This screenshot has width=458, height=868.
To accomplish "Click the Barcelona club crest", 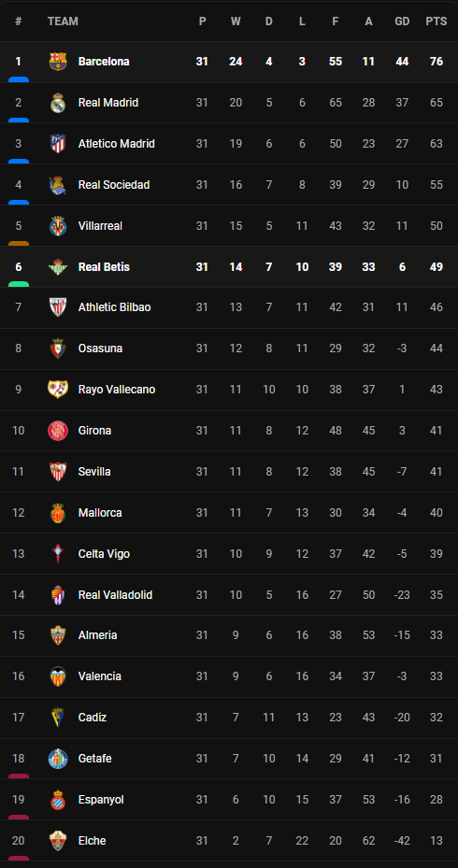I will pos(58,62).
